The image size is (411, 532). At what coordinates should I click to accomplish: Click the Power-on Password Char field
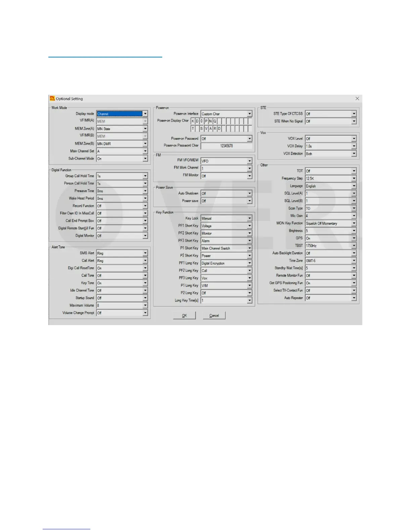tap(226, 146)
